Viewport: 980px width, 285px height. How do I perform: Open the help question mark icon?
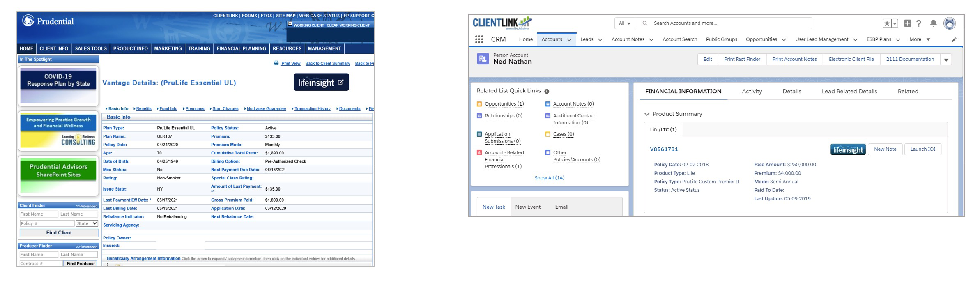point(919,23)
